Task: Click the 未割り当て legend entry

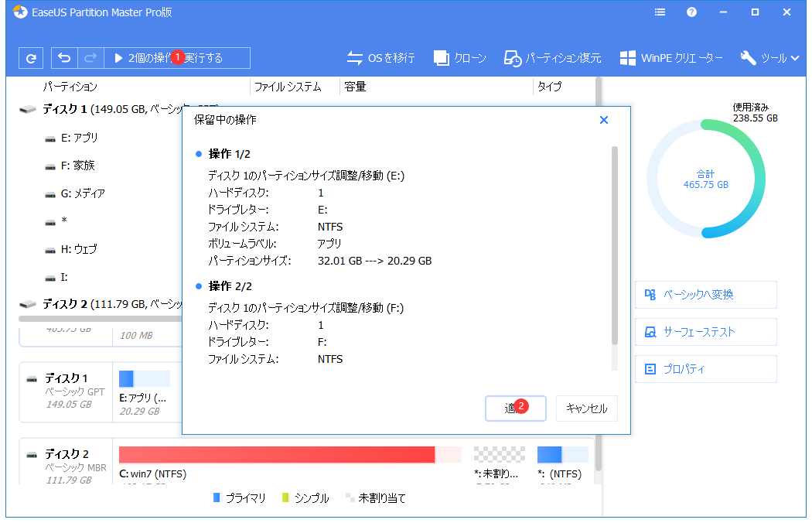Action: pos(375,498)
